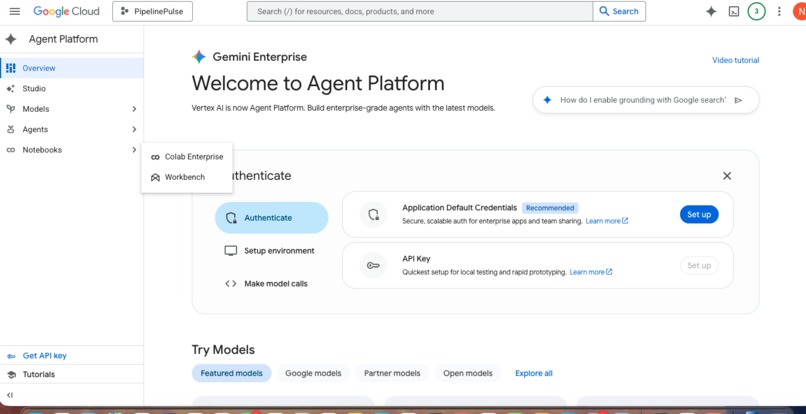Click the Make model calls code icon
Viewport: 806px width, 414px height.
coord(231,284)
